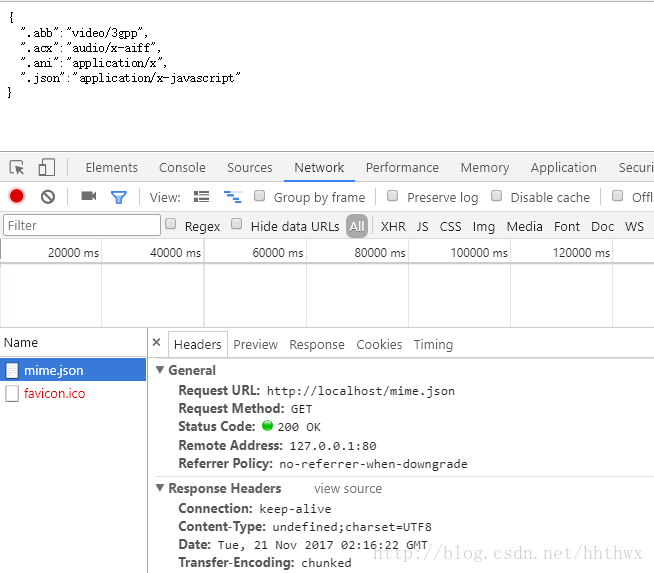Select the favicon.ico request row
This screenshot has width=654, height=573.
(x=73, y=393)
